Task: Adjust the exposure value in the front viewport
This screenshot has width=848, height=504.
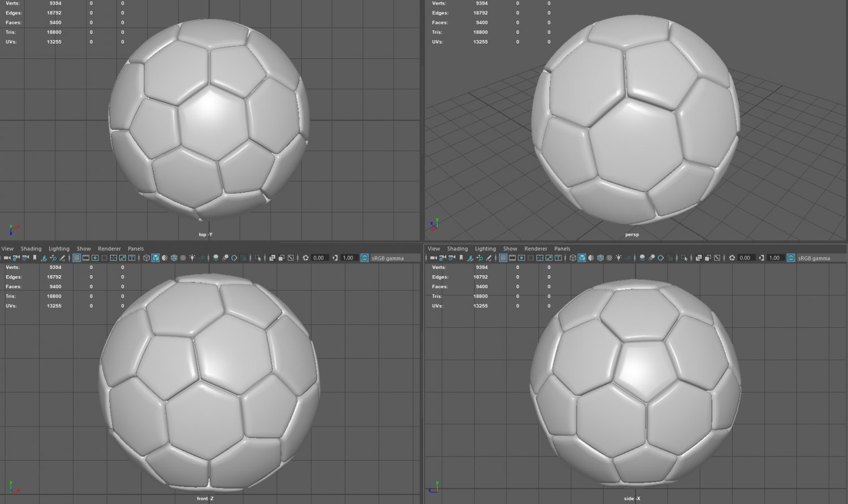Action: [x=319, y=258]
